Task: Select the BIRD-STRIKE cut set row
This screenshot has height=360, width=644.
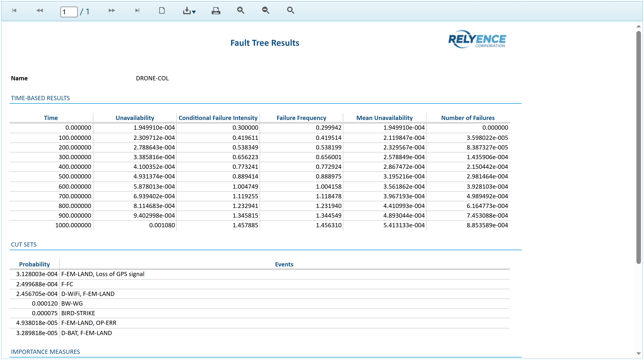Action: pyautogui.click(x=78, y=313)
